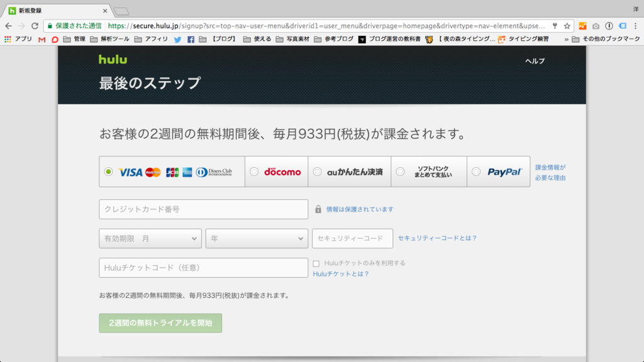Select the credit card payment radio button
Image resolution: width=644 pixels, height=362 pixels.
point(108,172)
